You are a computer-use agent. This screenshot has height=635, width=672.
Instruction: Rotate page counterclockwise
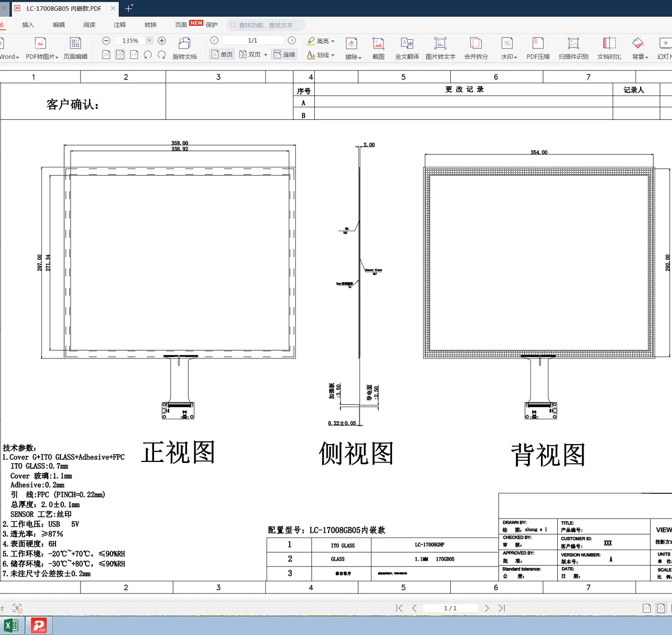point(148,54)
